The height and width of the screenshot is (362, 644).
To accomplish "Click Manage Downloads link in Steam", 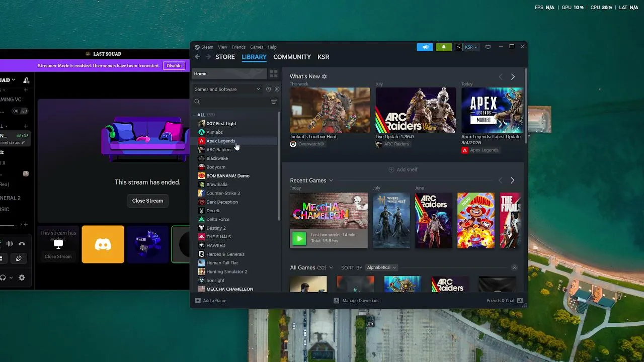I will [361, 301].
